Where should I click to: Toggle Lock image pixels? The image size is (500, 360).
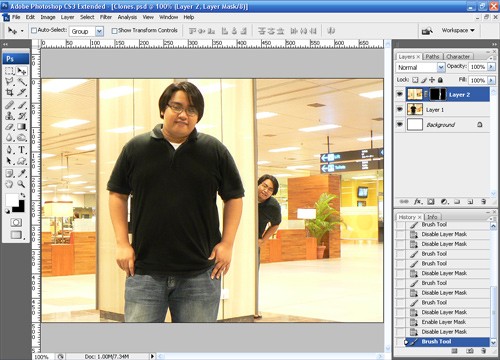point(424,80)
